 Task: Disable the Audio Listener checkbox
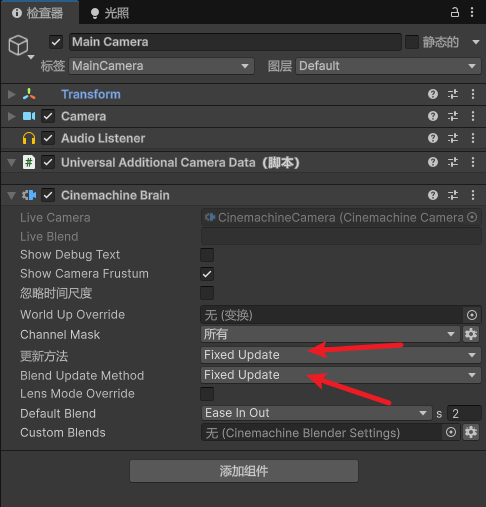click(48, 138)
